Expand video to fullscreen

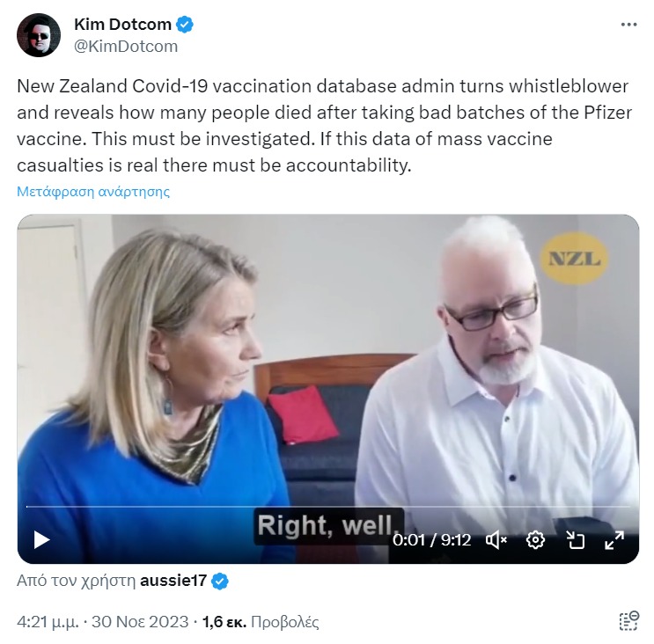coord(614,540)
